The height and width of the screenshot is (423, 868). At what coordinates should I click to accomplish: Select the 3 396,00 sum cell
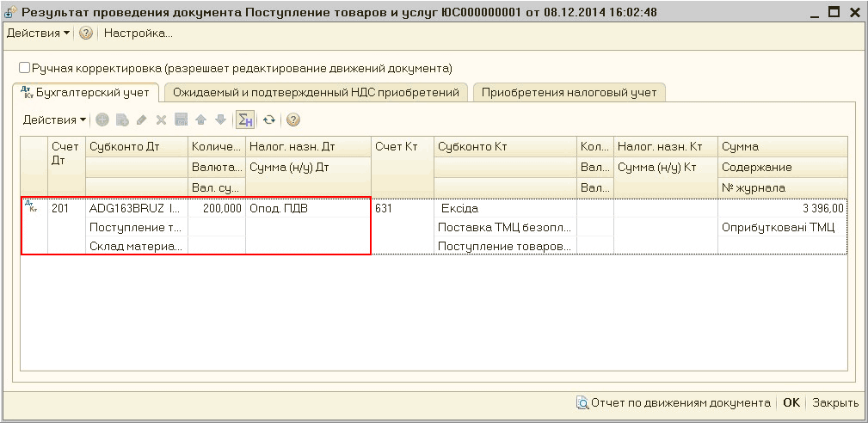(x=781, y=208)
